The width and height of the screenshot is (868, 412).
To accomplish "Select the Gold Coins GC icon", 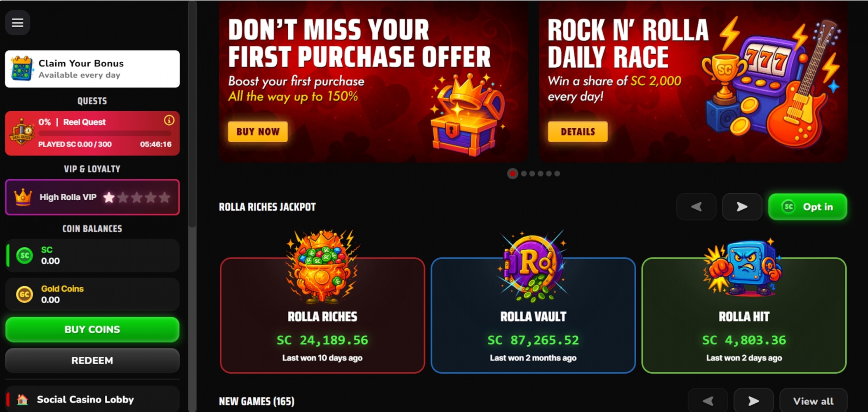I will point(25,295).
